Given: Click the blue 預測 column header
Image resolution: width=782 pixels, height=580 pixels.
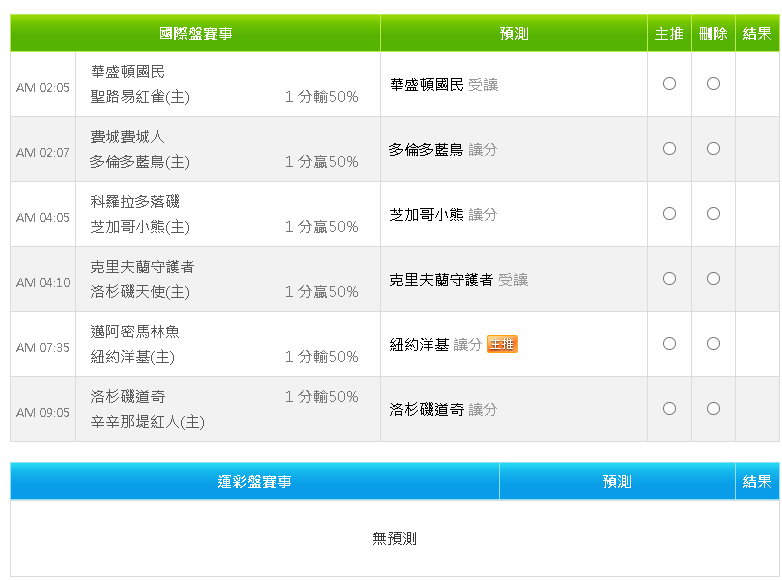Looking at the screenshot, I should point(617,481).
